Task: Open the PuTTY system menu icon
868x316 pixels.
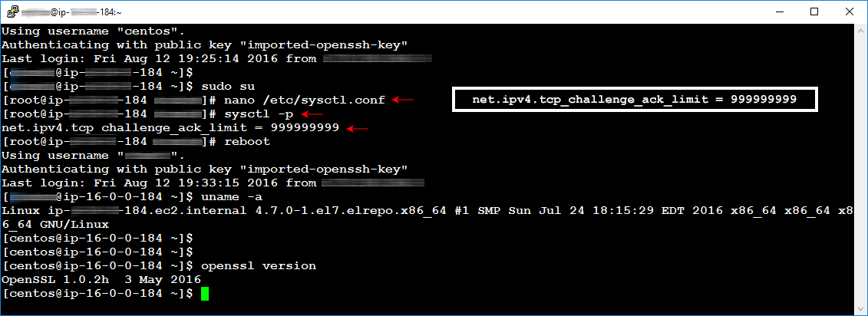Action: [12, 12]
